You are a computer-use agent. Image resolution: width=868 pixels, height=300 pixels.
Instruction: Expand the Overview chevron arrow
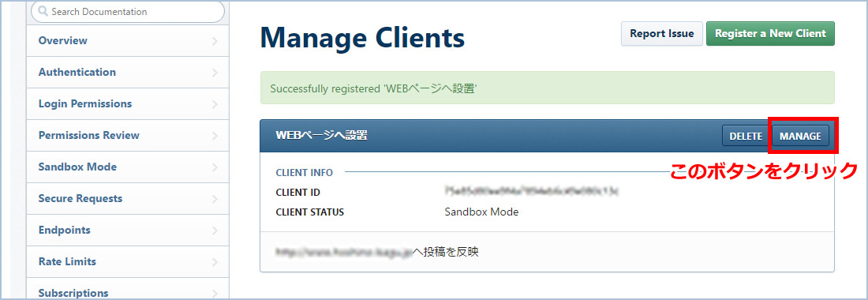pos(215,41)
